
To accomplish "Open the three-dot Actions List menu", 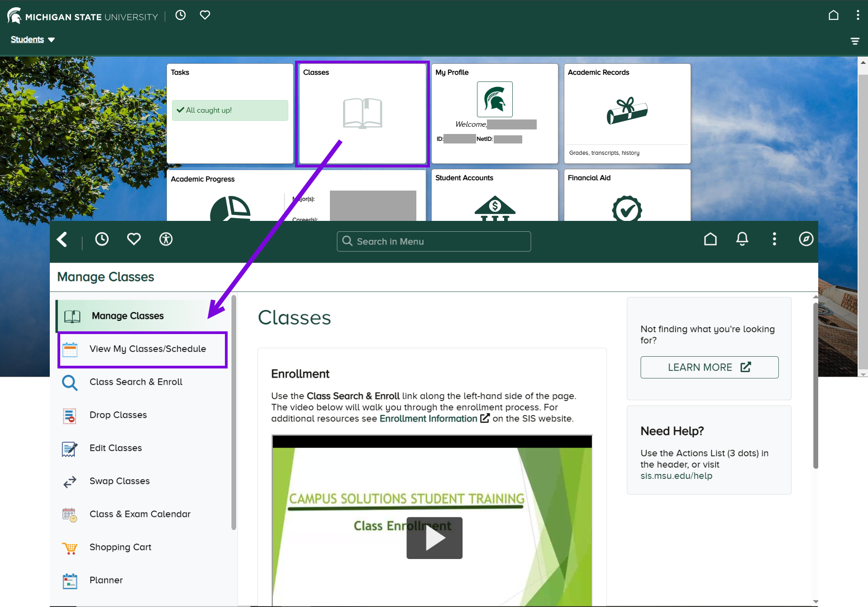I will point(774,239).
